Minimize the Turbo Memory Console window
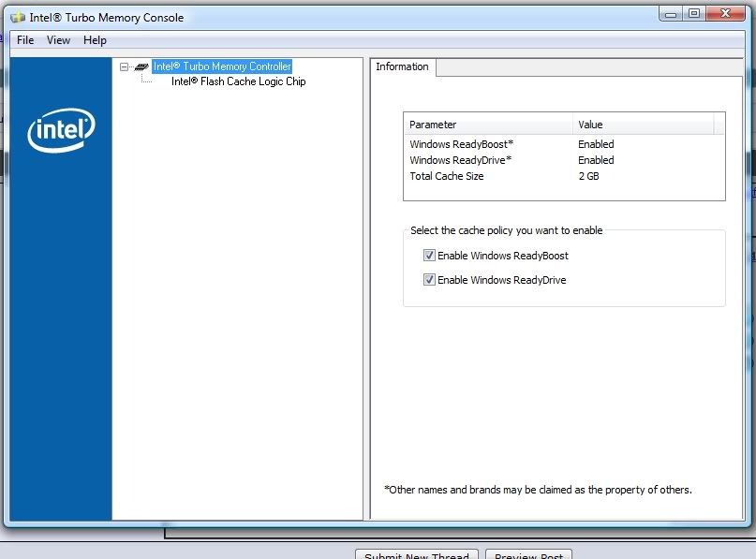This screenshot has height=559, width=756. click(x=670, y=14)
